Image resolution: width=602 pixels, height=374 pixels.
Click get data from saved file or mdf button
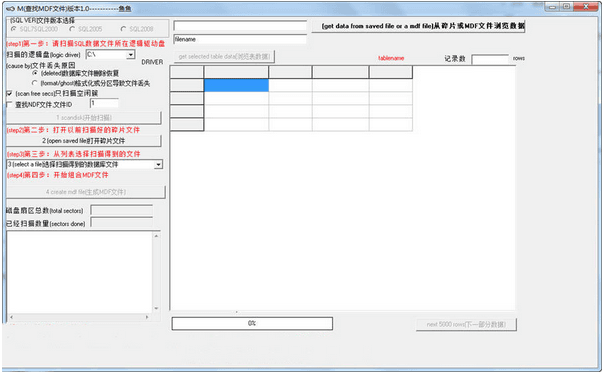click(x=418, y=26)
